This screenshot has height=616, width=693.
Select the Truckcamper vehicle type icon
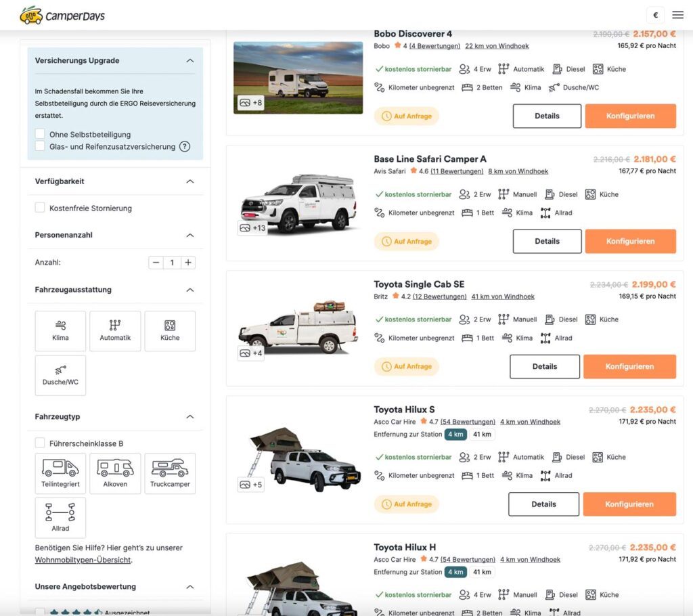click(x=170, y=473)
